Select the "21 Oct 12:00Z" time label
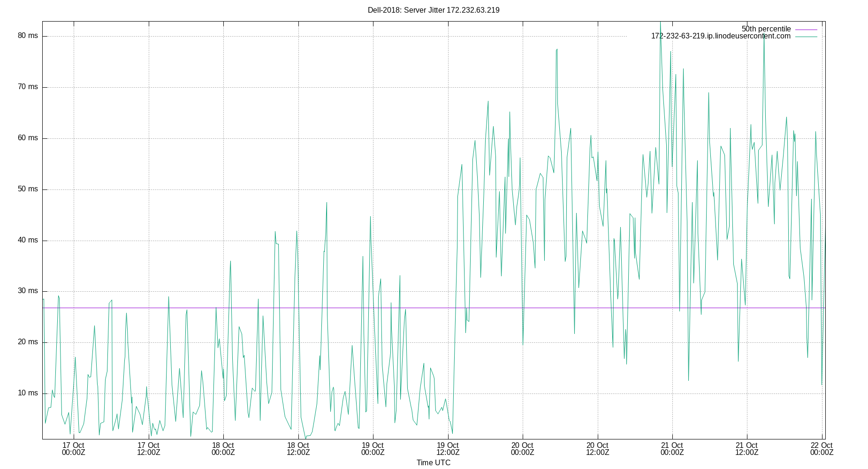 coord(747,449)
